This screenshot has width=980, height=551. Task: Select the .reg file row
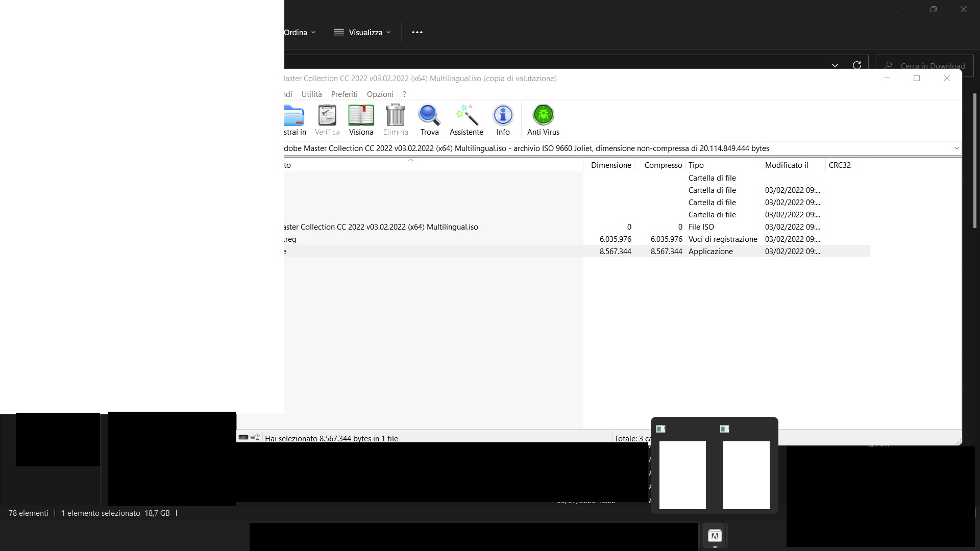577,239
